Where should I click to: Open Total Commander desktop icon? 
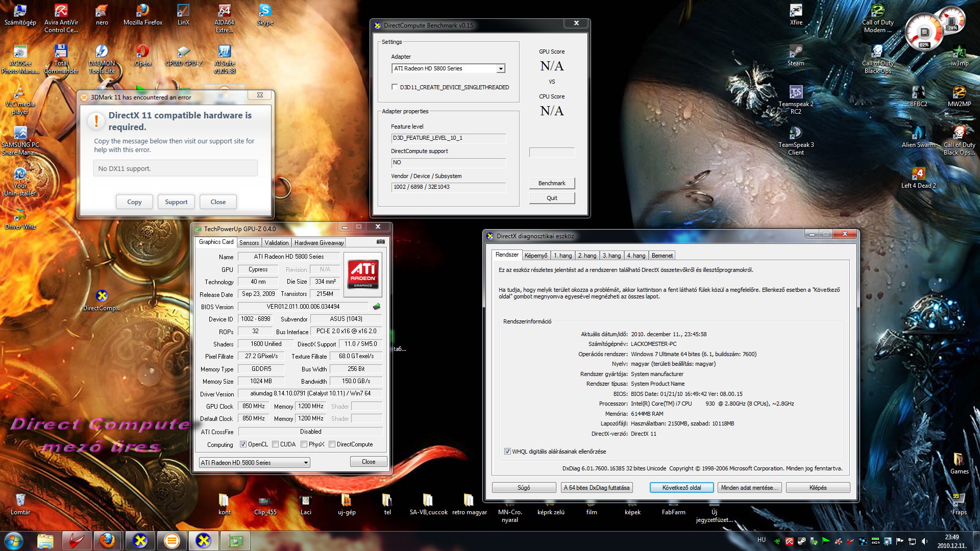(61, 59)
